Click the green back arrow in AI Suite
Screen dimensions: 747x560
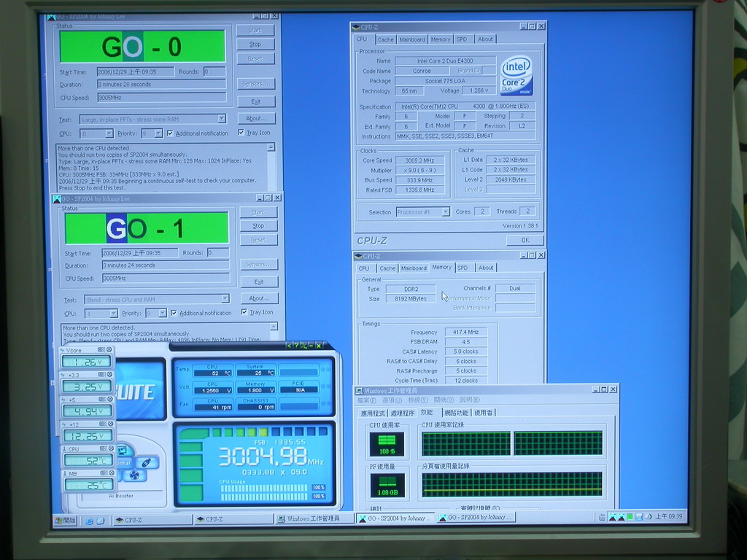pyautogui.click(x=289, y=345)
